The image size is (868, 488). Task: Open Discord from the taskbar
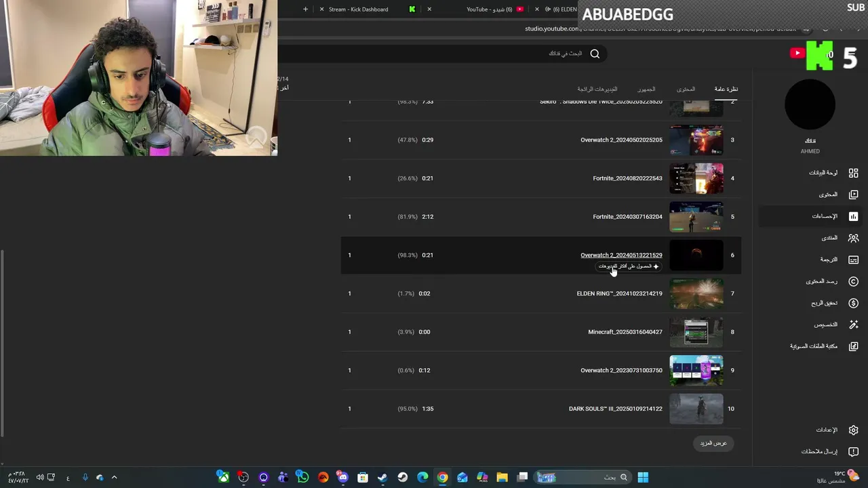click(x=342, y=477)
